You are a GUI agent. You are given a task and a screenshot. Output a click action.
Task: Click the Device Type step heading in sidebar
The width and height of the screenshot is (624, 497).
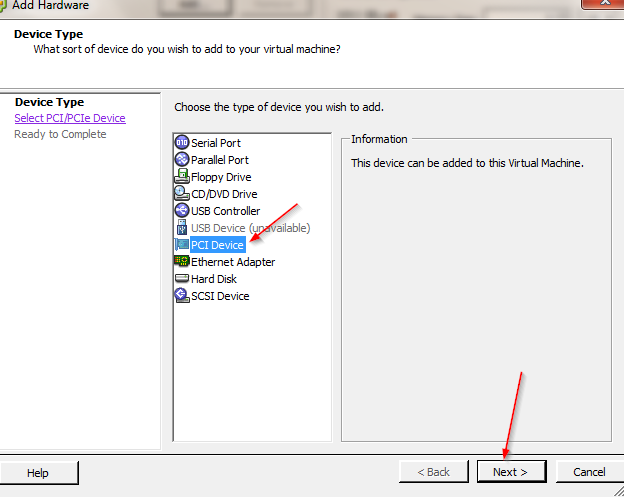[x=49, y=102]
